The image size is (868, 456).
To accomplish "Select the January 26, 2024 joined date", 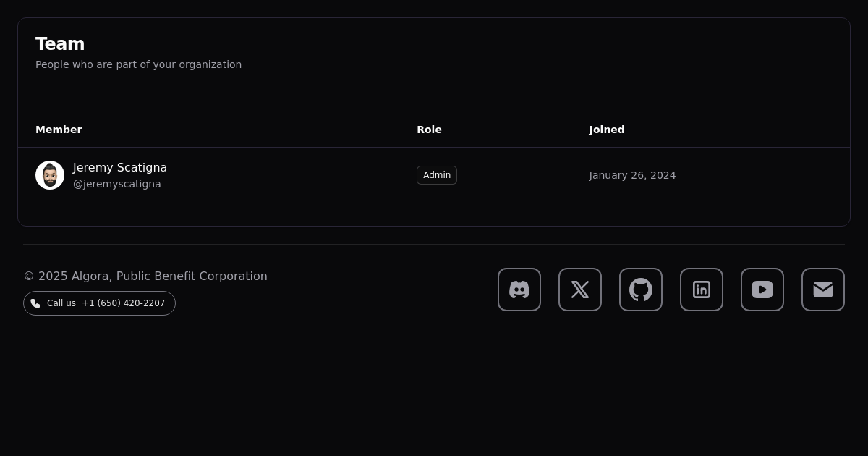I will 632,175.
